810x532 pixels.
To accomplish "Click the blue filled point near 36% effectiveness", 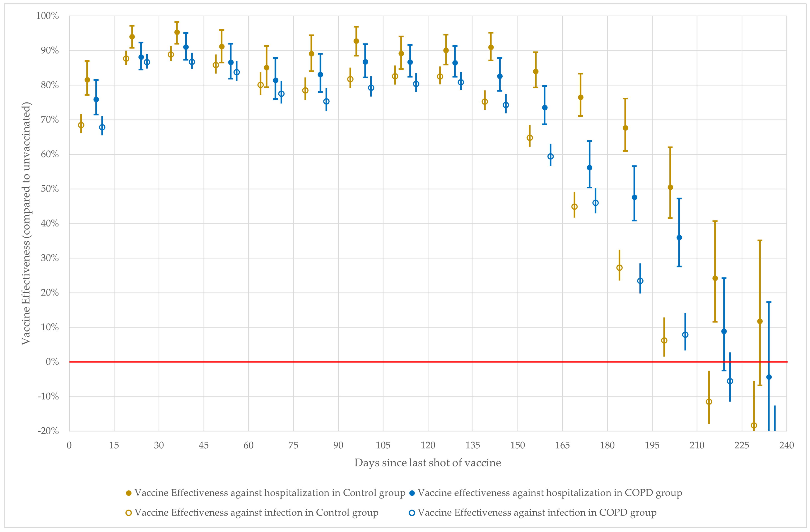I will (x=679, y=238).
